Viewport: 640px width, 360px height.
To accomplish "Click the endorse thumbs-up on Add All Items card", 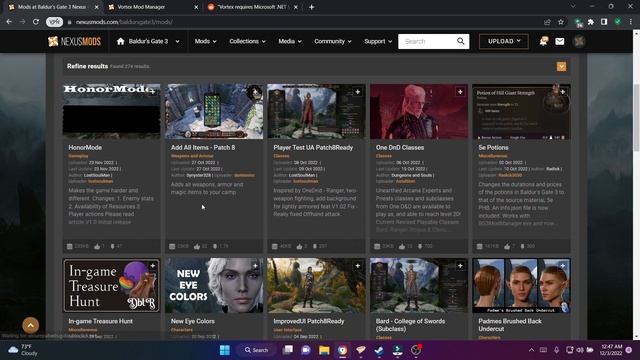I will pos(197,246).
